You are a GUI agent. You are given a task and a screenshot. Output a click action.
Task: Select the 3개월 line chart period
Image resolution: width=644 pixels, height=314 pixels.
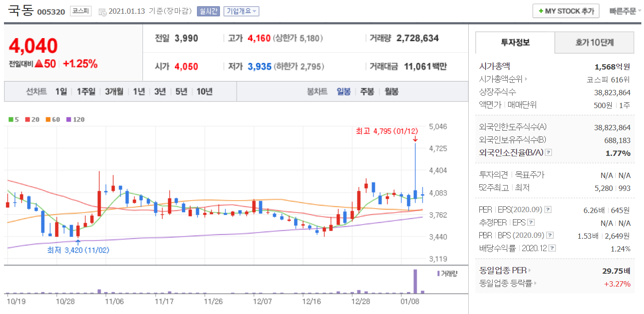coord(114,91)
